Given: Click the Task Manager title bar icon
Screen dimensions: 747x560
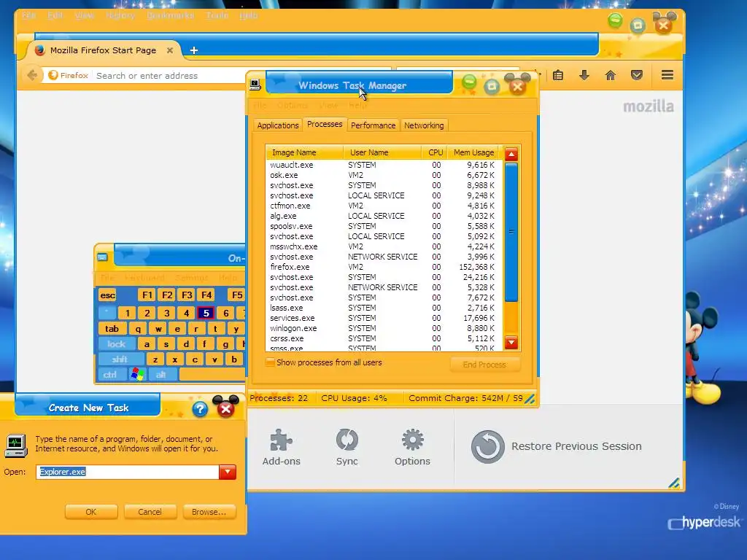Looking at the screenshot, I should tap(255, 85).
